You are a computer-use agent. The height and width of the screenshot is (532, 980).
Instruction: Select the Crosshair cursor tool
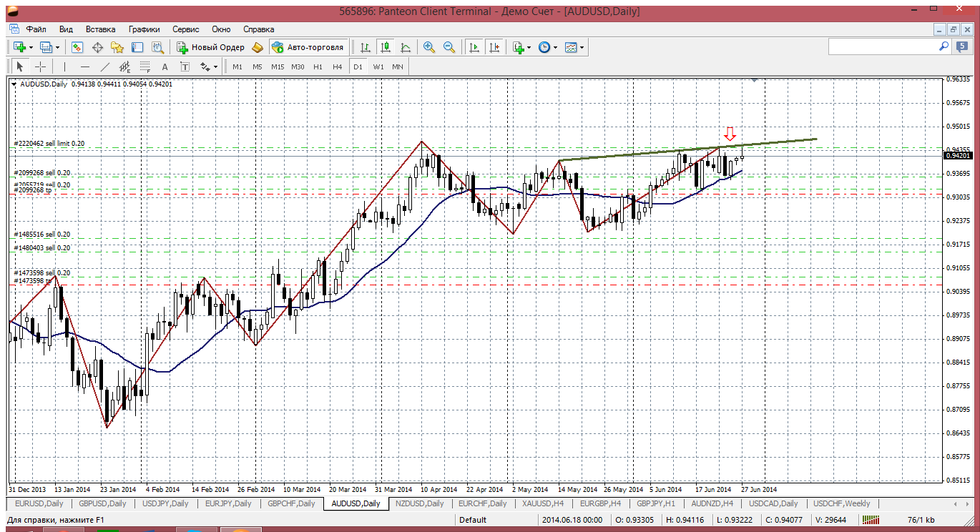pos(41,66)
